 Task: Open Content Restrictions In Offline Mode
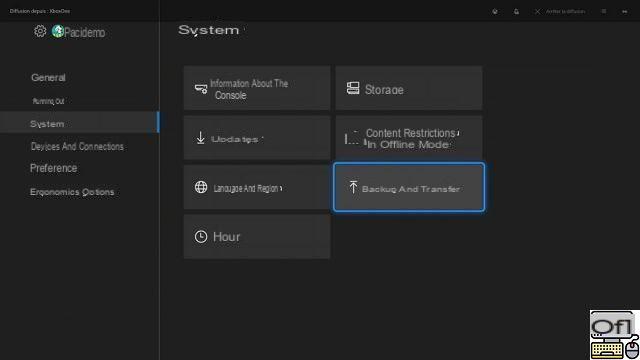(409, 138)
